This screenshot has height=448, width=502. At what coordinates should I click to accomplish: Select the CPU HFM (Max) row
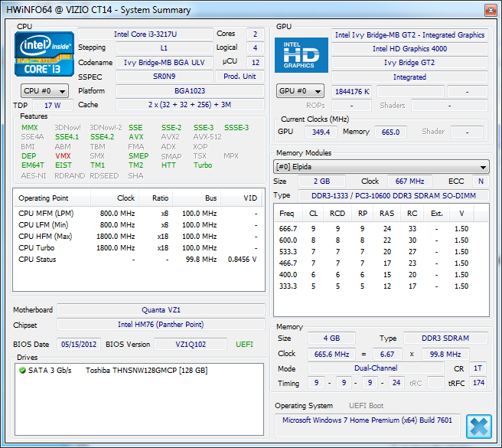[138, 237]
